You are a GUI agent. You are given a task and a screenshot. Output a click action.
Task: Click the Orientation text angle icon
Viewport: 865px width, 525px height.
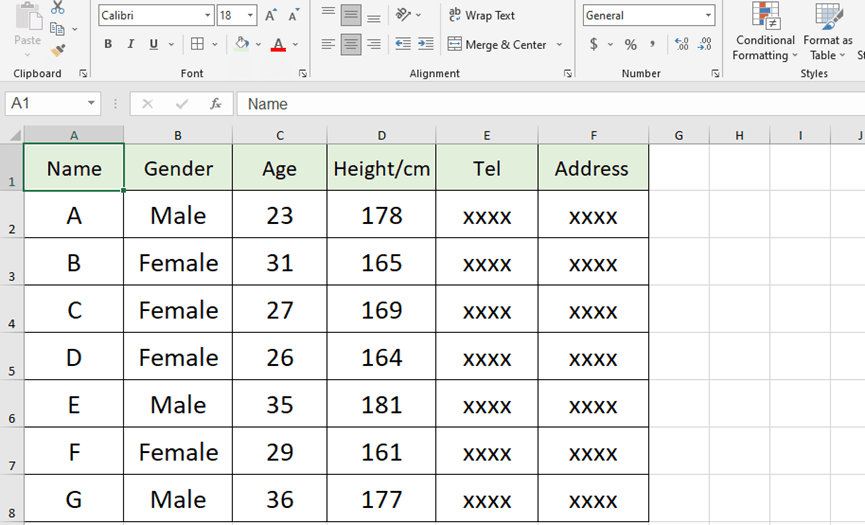[403, 15]
